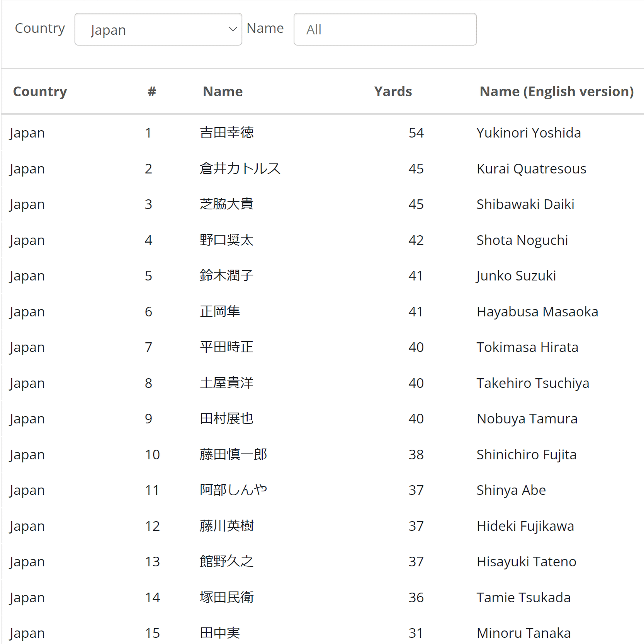The width and height of the screenshot is (644, 644).
Task: Select Shibawaki Daiki in the table
Action: pyautogui.click(x=525, y=204)
